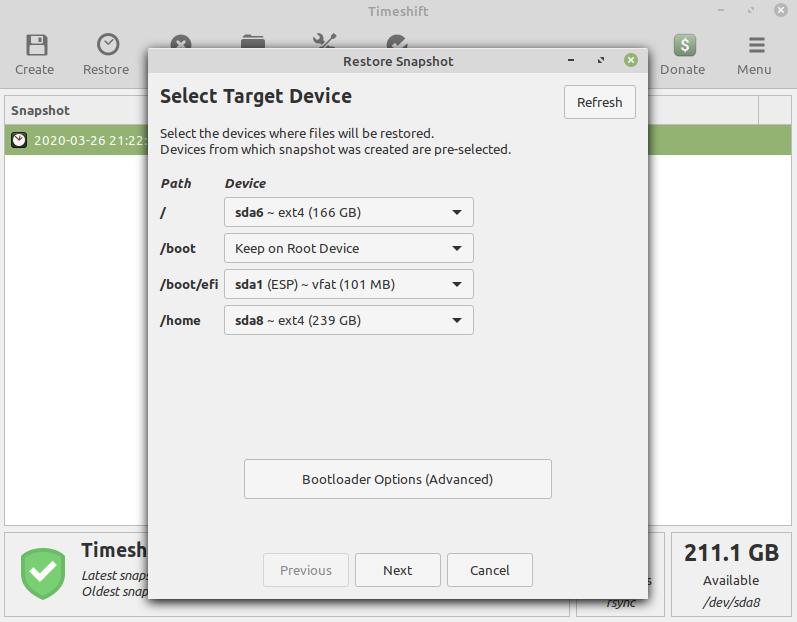Click the Delete snapshot toolbar icon

180,43
